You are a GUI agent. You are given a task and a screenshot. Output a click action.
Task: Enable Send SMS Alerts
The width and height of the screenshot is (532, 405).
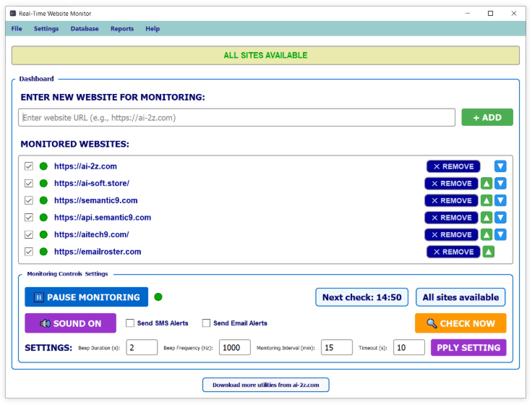pyautogui.click(x=130, y=323)
